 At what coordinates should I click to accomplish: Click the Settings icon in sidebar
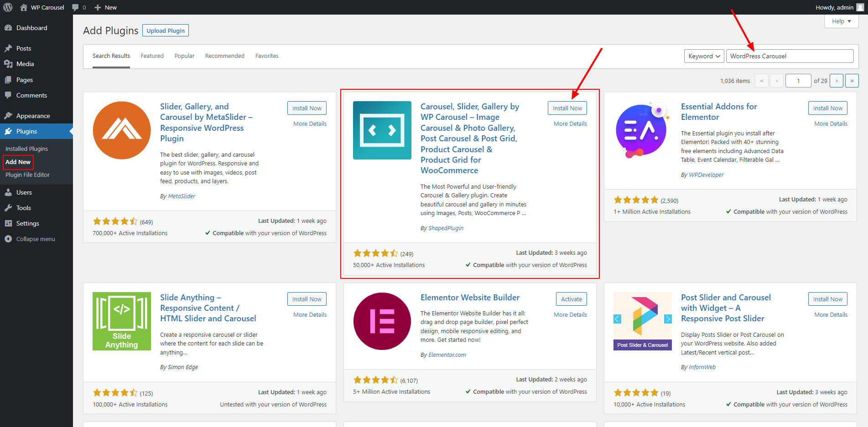(8, 223)
